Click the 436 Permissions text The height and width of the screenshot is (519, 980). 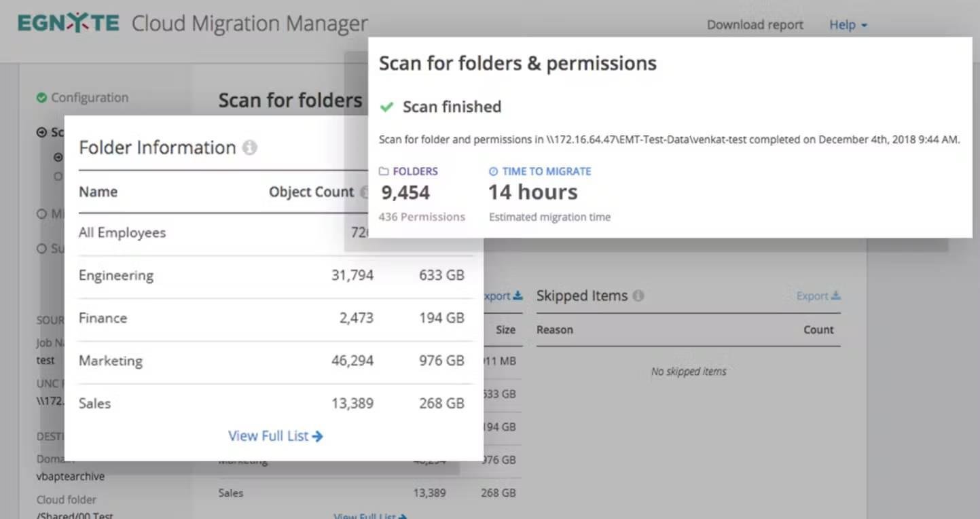point(422,217)
